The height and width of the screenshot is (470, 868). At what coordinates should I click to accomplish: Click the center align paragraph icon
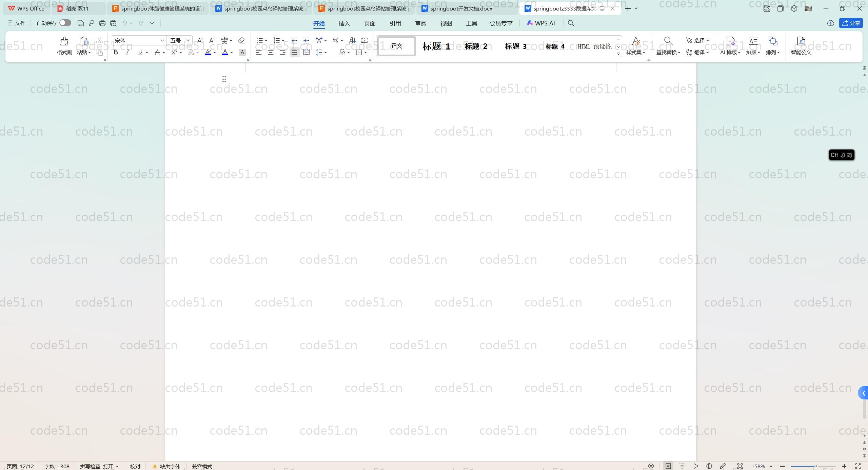pyautogui.click(x=271, y=52)
